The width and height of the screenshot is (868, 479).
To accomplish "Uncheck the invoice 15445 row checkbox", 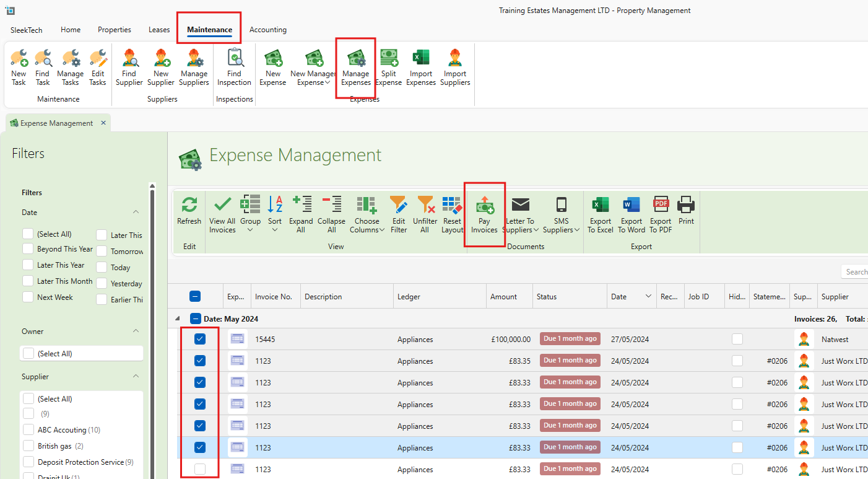I will pos(200,339).
